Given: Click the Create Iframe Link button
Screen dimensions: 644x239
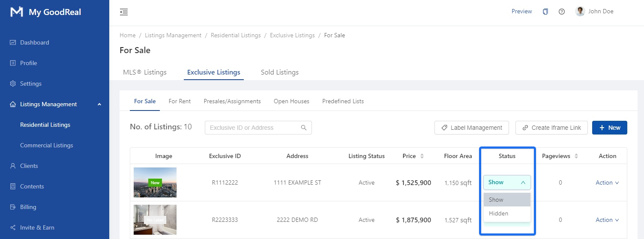Looking at the screenshot, I should tap(551, 128).
